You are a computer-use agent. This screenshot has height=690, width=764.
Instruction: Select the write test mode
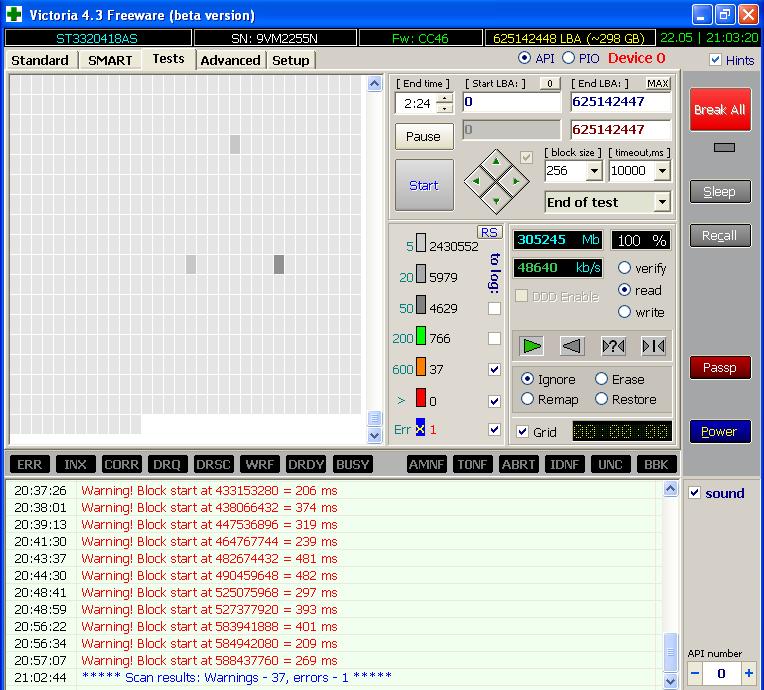point(624,311)
